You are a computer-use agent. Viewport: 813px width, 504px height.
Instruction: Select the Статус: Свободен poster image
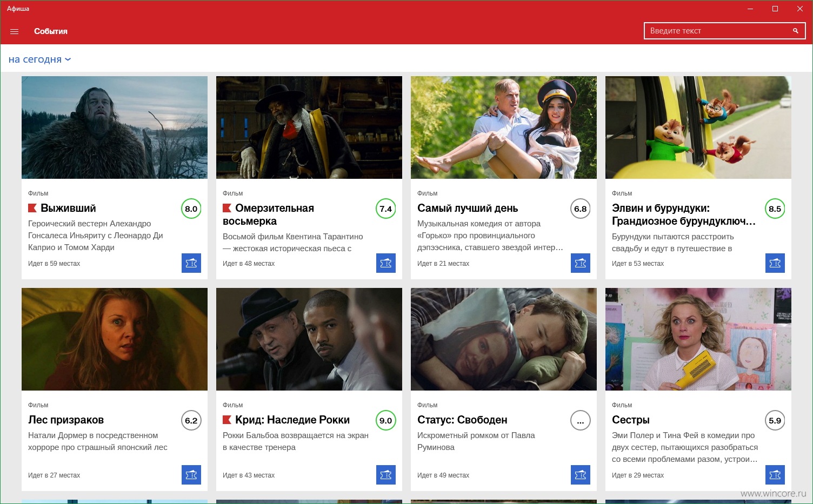(x=504, y=339)
